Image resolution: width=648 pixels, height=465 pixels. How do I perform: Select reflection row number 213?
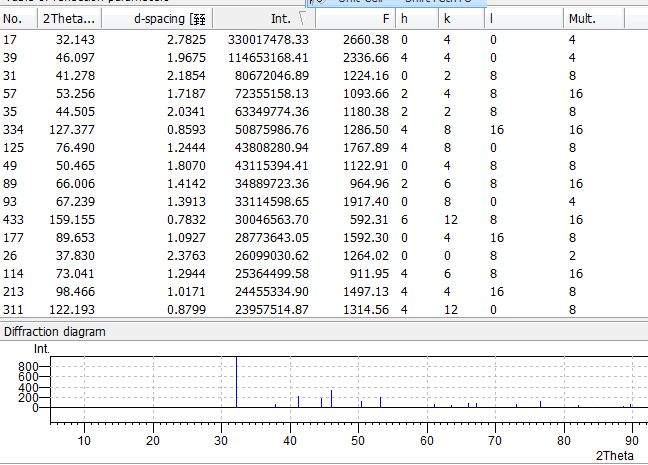click(x=324, y=292)
